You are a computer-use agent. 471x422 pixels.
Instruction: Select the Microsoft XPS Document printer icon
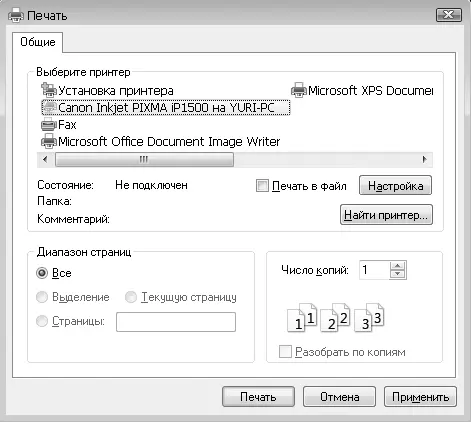coord(299,90)
